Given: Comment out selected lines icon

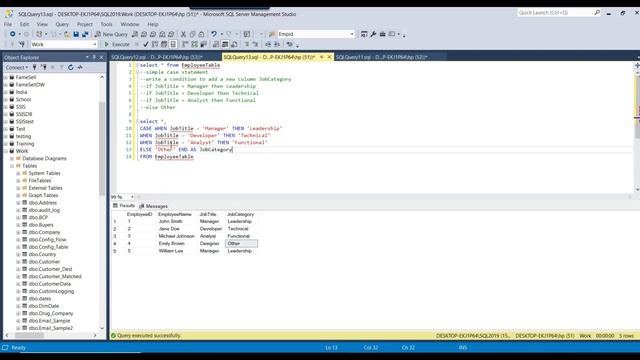Looking at the screenshot, I should (x=247, y=44).
